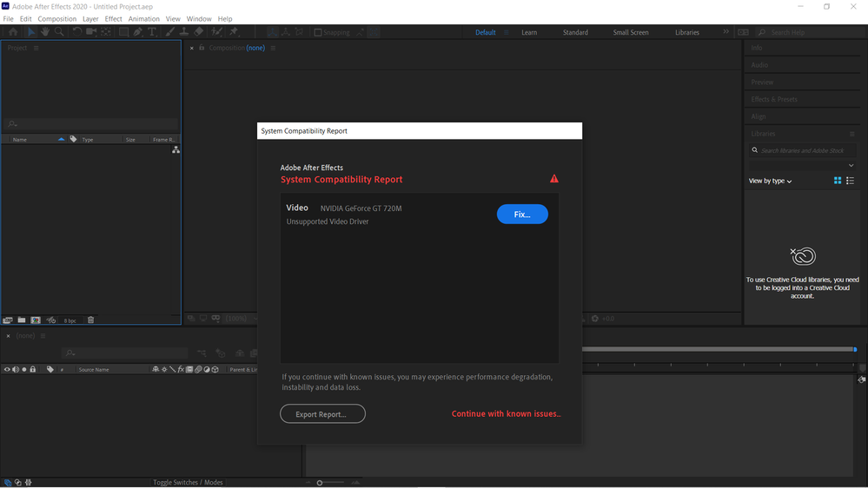
Task: Select the Rotation tool
Action: click(x=77, y=32)
